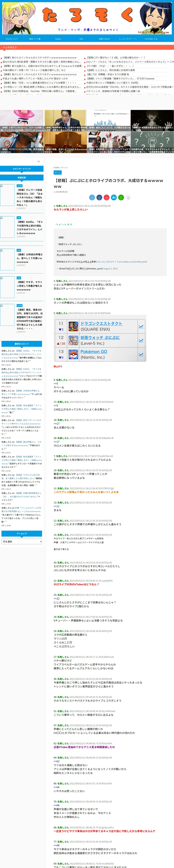Click the blue ゲーム category tag above the title

(x=57, y=173)
